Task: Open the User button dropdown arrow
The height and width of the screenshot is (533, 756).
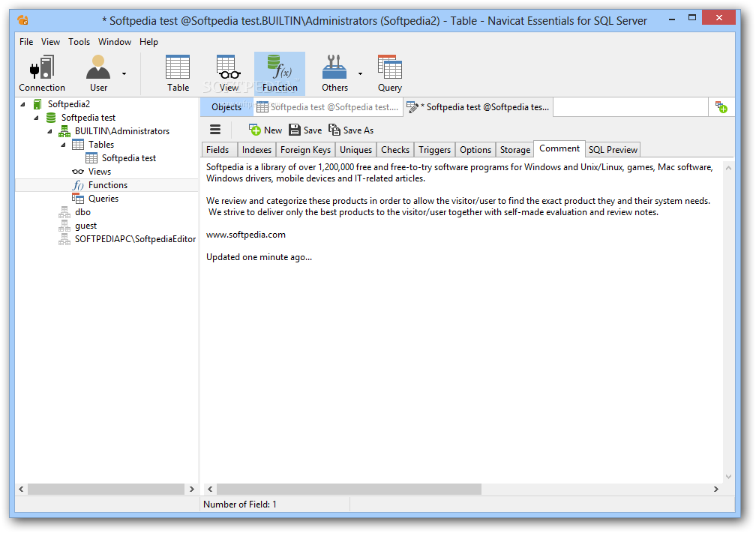Action: coord(124,73)
